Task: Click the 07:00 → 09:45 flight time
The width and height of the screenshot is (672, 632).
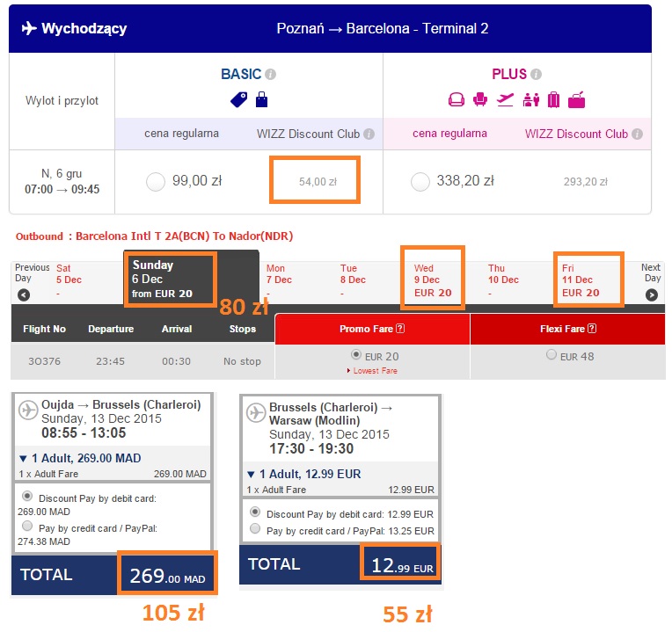Action: tap(62, 189)
